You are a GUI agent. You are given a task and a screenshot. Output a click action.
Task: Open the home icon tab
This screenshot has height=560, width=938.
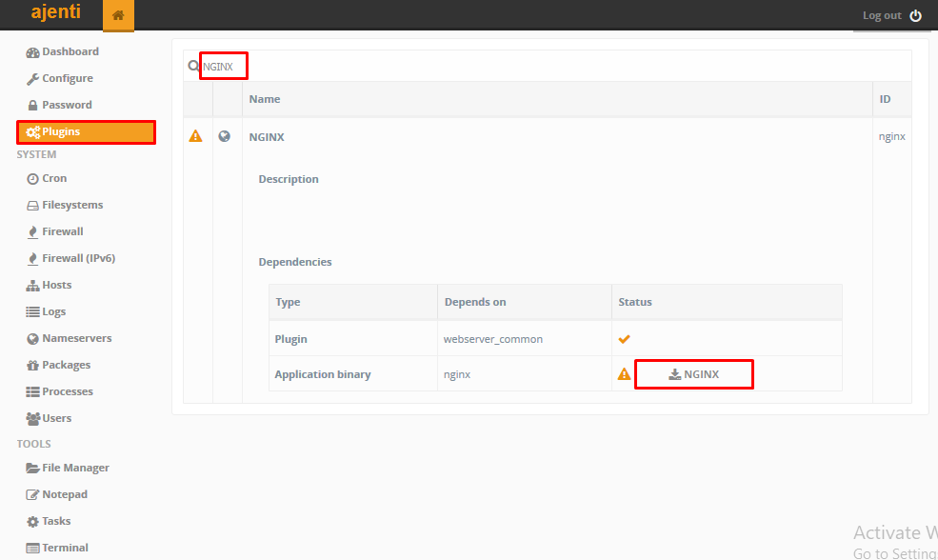click(x=118, y=15)
